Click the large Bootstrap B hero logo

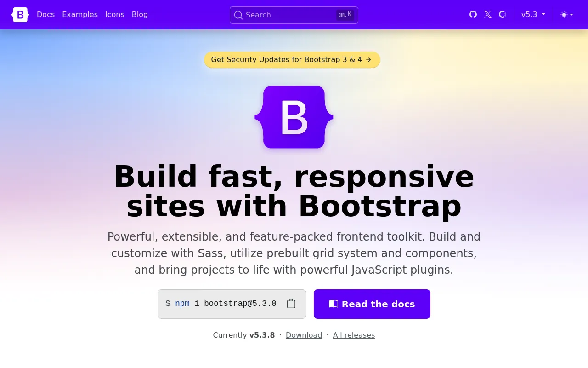tap(294, 117)
